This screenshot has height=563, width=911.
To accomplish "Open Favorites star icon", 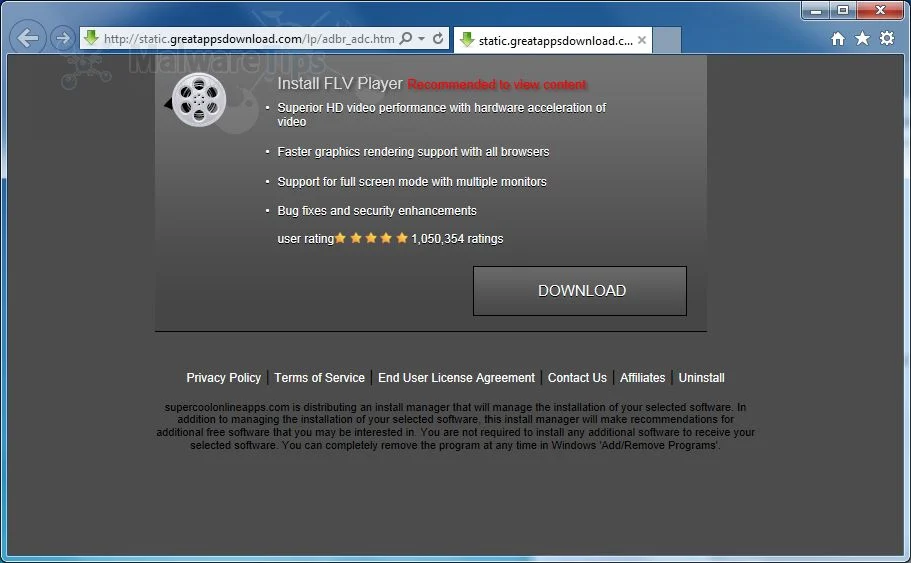I will click(x=862, y=38).
